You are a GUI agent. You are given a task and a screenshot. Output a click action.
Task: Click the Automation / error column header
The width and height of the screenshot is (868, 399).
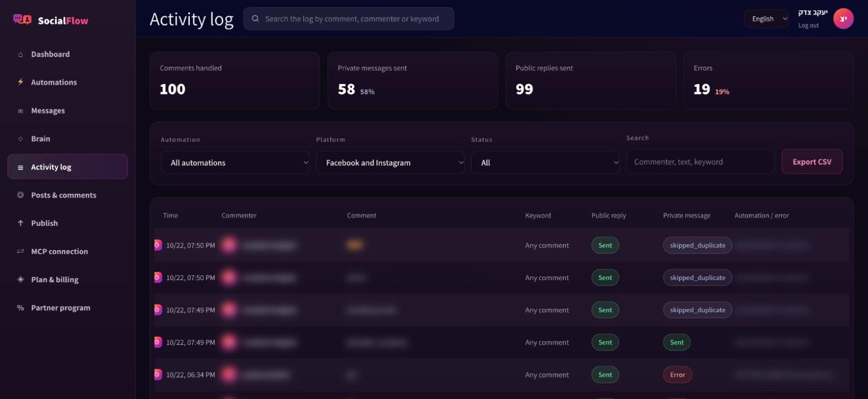point(762,216)
